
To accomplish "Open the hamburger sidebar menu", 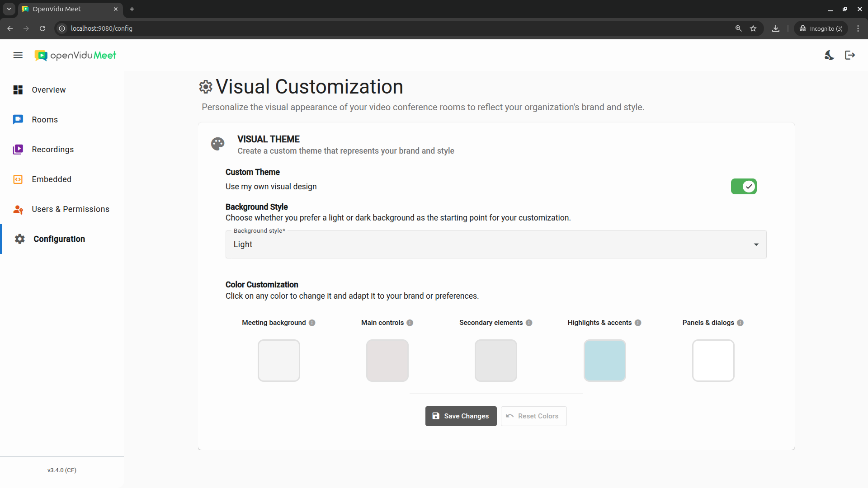I will tap(18, 55).
